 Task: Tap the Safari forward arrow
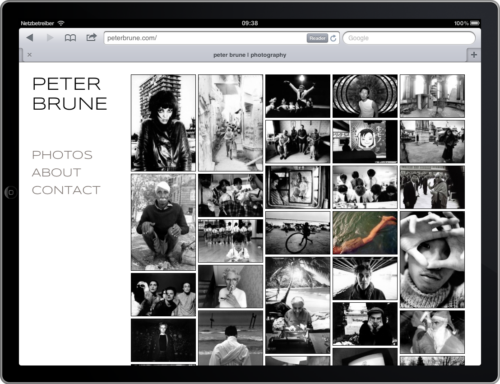(x=50, y=38)
